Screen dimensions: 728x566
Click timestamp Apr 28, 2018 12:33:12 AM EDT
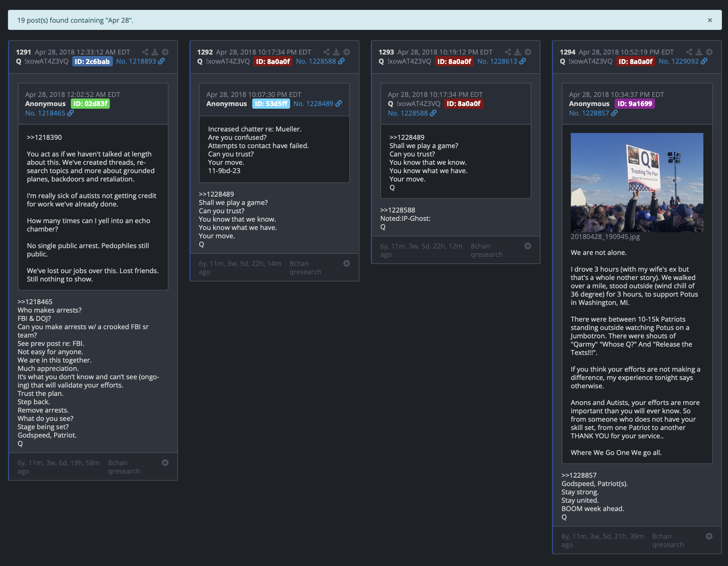pyautogui.click(x=82, y=52)
